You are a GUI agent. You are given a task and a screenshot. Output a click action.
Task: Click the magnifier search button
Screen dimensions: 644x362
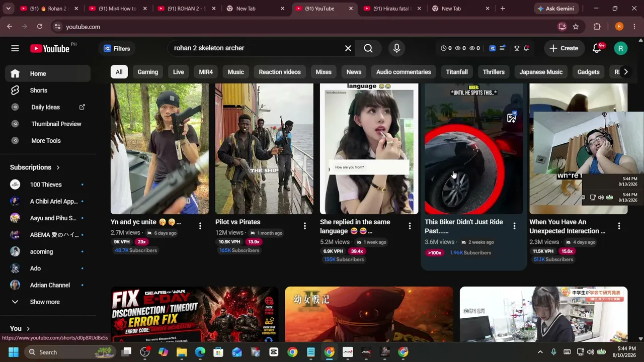coord(368,48)
